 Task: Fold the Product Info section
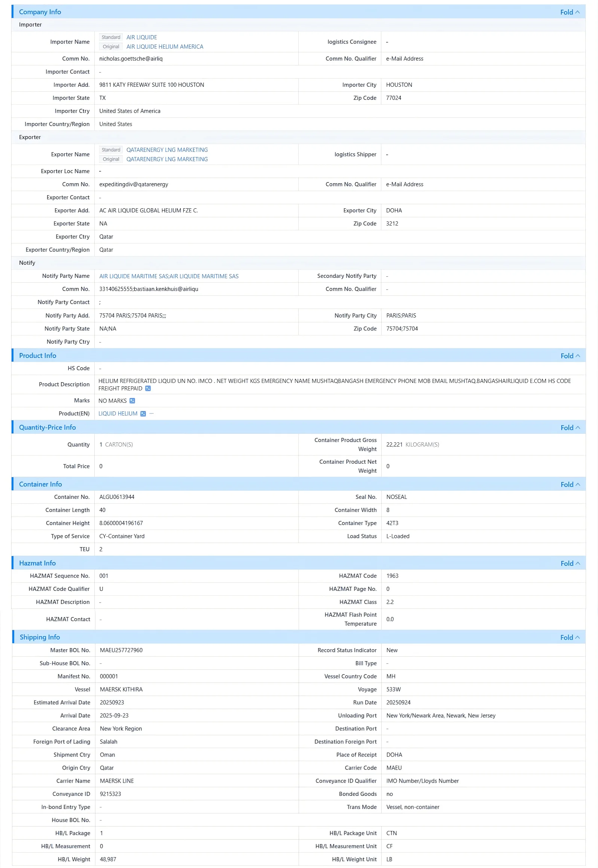[x=570, y=356]
